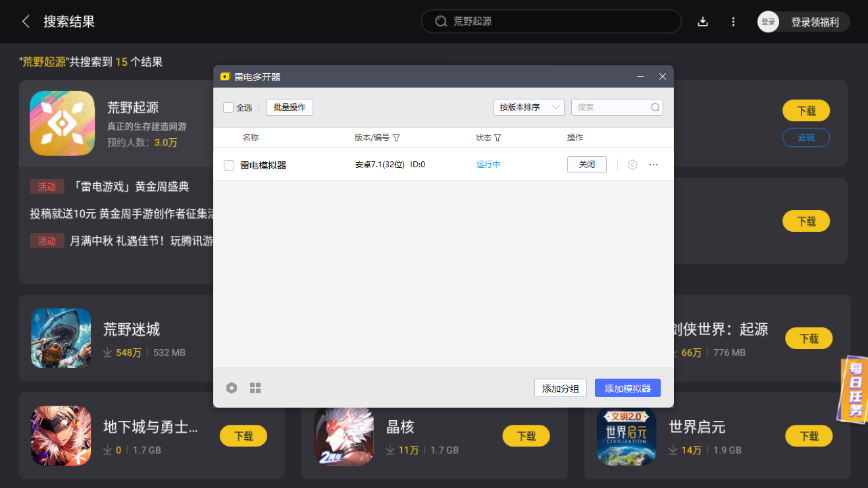
Task: Open settings via the gear icon bottom left
Action: point(232,388)
